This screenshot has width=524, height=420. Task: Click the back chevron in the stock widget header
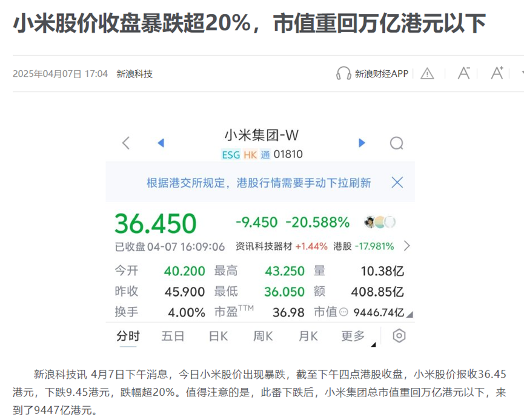click(x=126, y=143)
